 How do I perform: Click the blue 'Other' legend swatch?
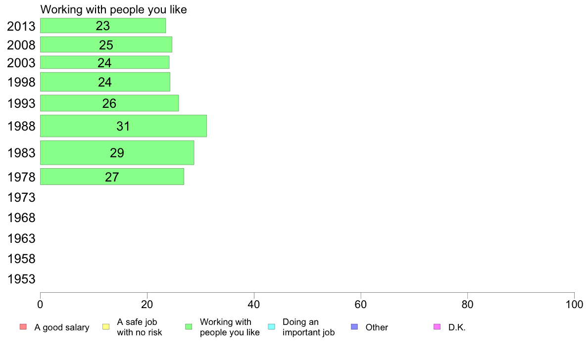tap(354, 327)
